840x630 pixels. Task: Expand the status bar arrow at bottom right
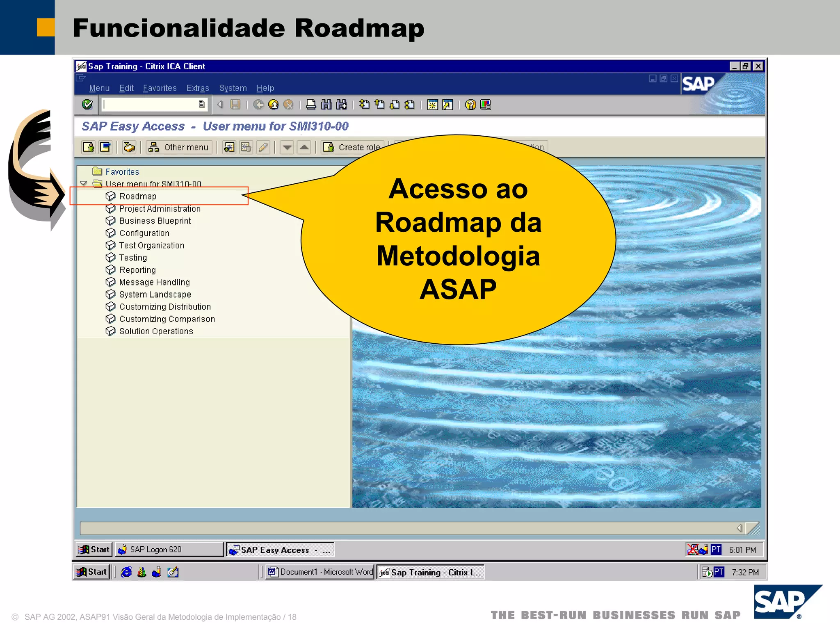[739, 528]
